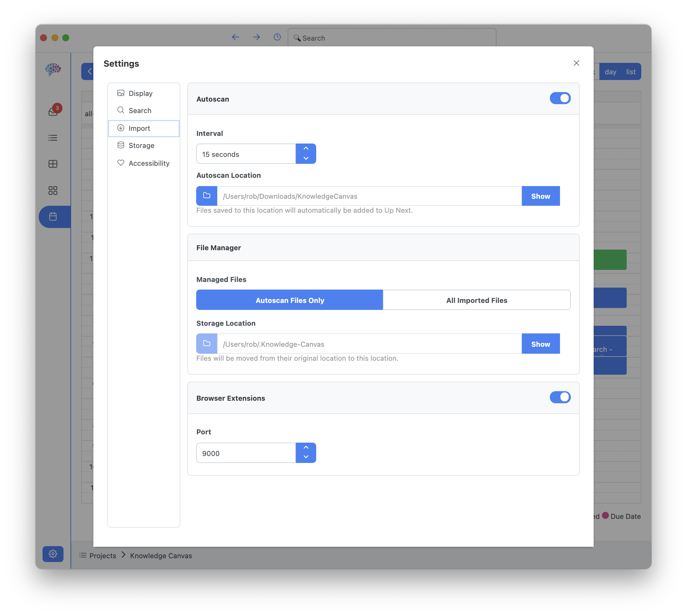Disable the Browser Extensions toggle
Image resolution: width=687 pixels, height=616 pixels.
pyautogui.click(x=560, y=397)
